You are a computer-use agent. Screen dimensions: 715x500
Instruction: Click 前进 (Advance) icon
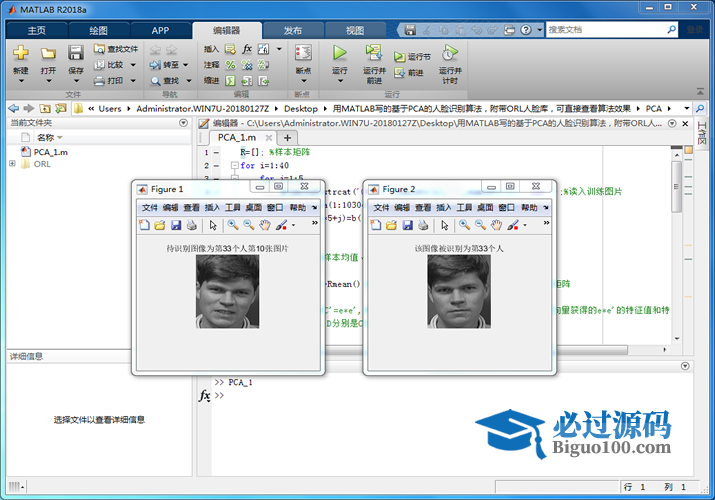400,72
